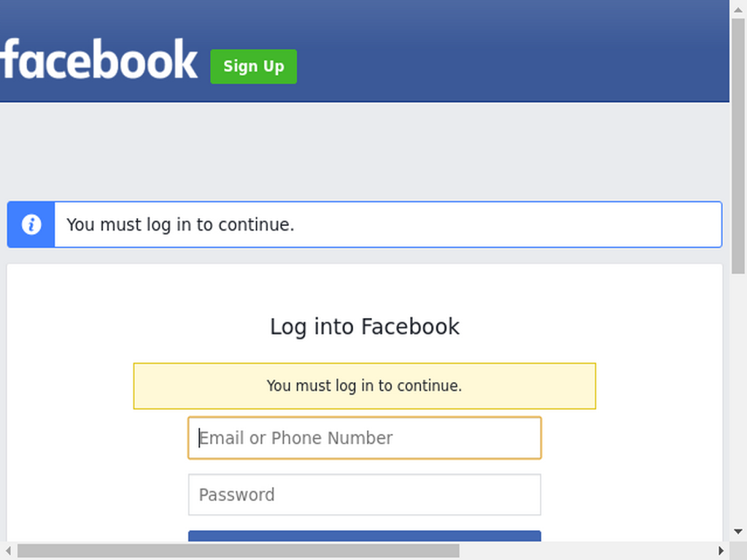Screen dimensions: 747x560
Task: Click the blue login button below Password
Action: [365, 536]
